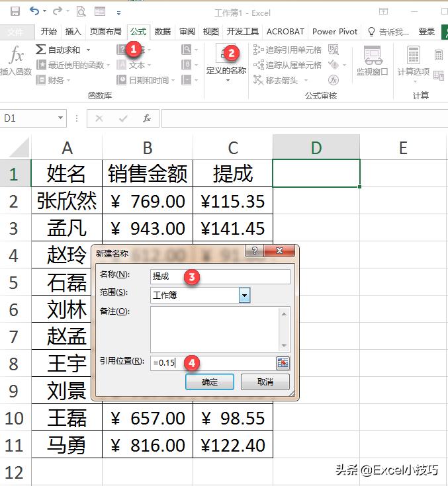Click the 引用位置 input field
Screen dimensions: 448x486
click(213, 362)
